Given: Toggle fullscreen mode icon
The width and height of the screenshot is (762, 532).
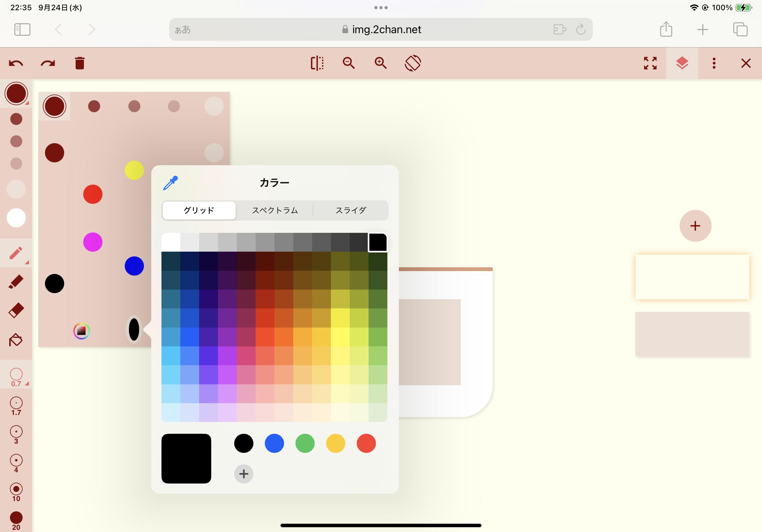Looking at the screenshot, I should click(650, 63).
